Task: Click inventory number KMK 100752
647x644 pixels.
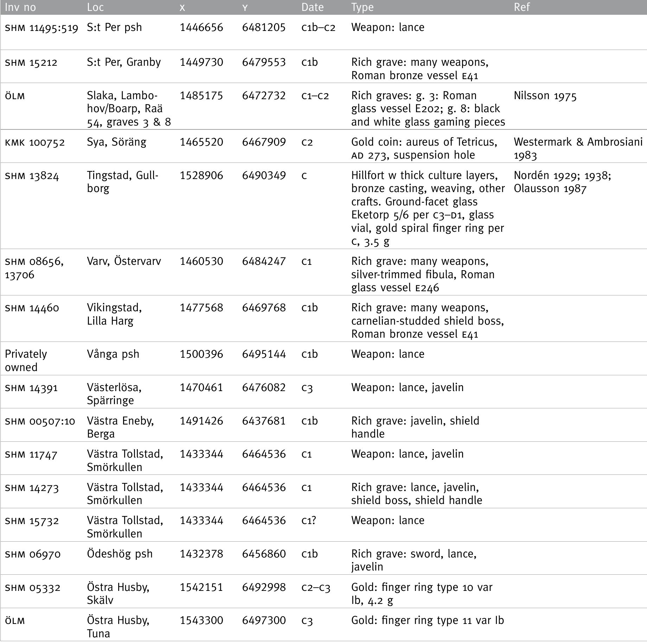Action: tap(35, 142)
